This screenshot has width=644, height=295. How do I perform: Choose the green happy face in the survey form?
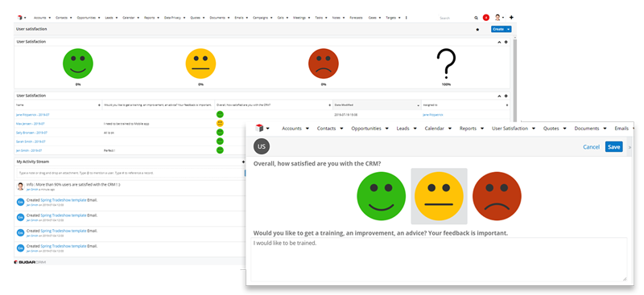pos(381,196)
